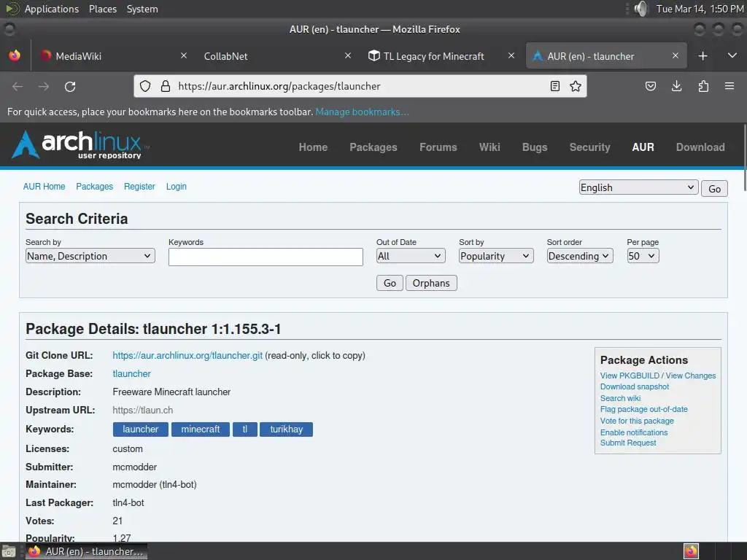Click the Register link
747x560 pixels.
(x=139, y=187)
